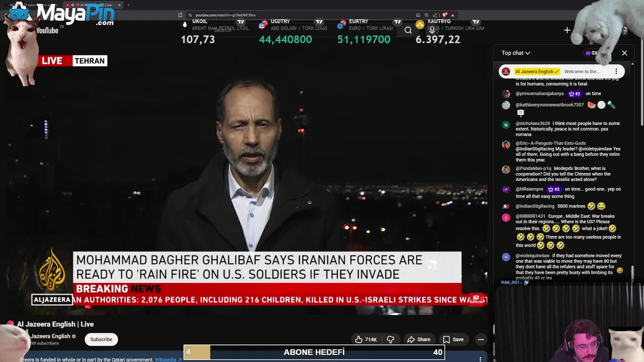Switch to the first browser tab
Image resolution: width=644 pixels, height=362 pixels.
pos(33,5)
